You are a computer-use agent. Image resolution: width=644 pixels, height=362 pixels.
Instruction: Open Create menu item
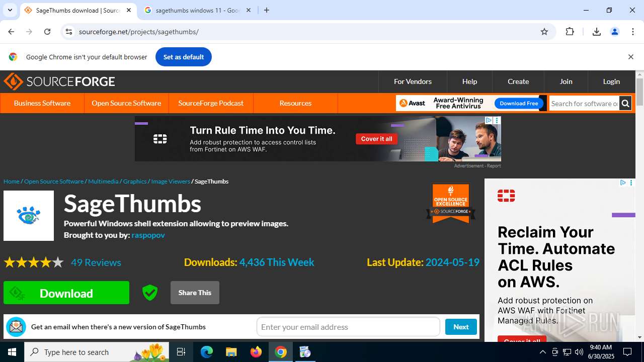[x=518, y=81]
